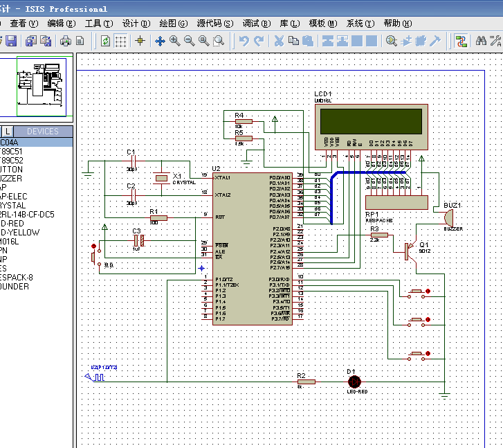Redo the last undone change

(259, 41)
